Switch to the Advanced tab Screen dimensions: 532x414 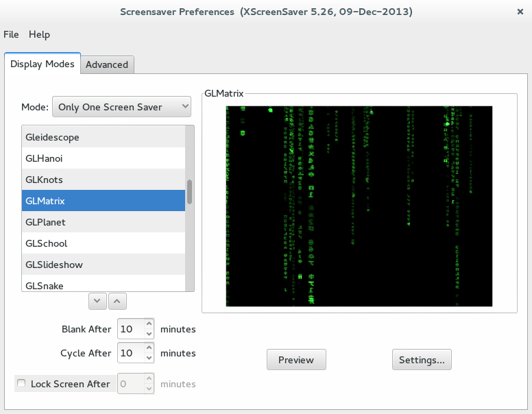pos(107,64)
